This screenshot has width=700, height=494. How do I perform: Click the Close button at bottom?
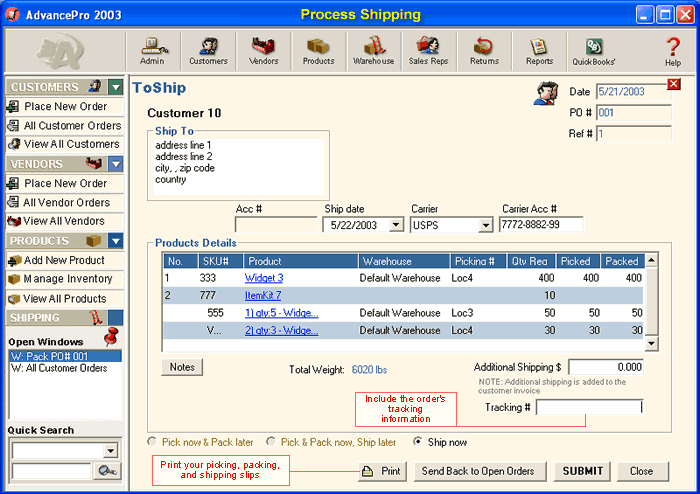642,471
